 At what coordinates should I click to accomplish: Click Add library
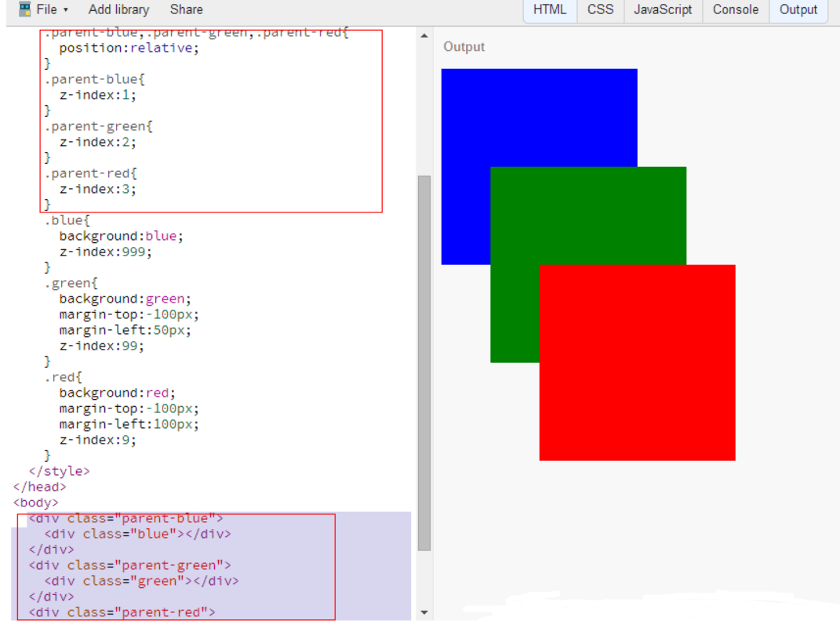coord(118,9)
